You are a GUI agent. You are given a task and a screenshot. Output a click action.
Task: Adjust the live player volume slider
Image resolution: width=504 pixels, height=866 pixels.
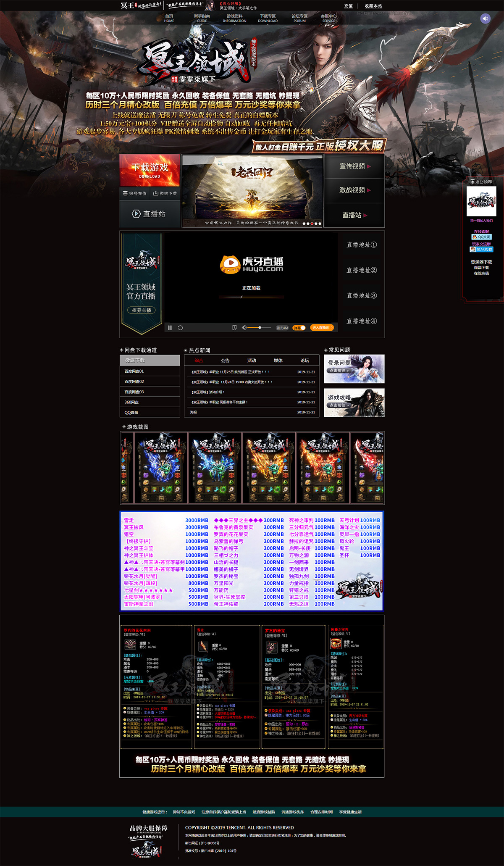[260, 328]
